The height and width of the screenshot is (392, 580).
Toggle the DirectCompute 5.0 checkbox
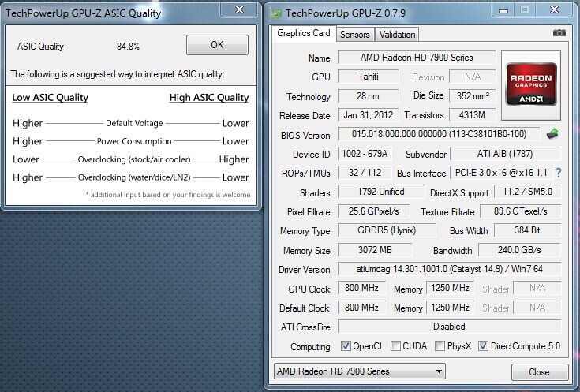click(x=483, y=346)
